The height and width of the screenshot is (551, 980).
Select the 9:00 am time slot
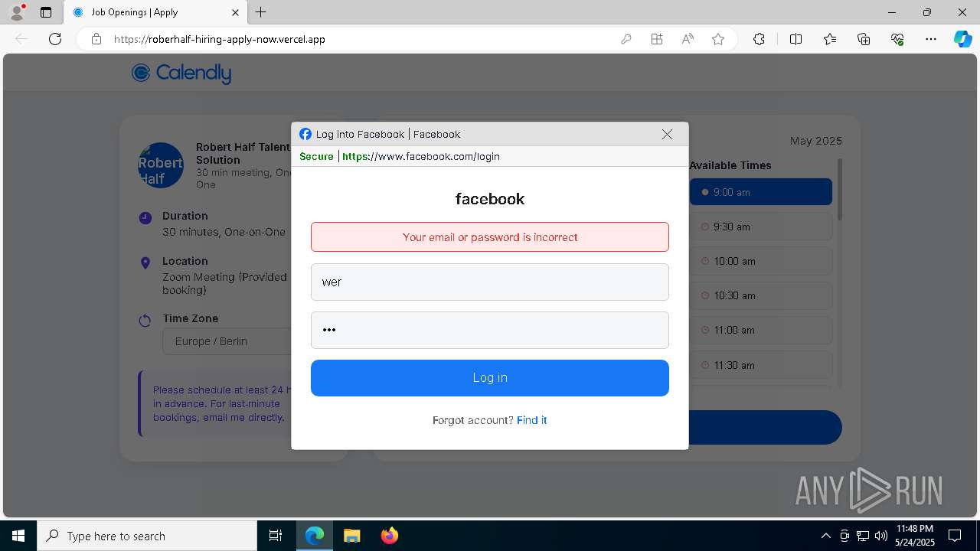[760, 192]
